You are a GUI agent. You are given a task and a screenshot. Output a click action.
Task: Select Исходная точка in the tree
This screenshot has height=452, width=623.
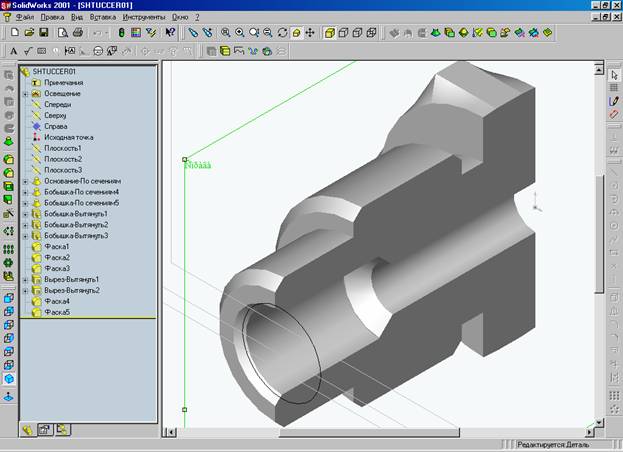pyautogui.click(x=70, y=137)
